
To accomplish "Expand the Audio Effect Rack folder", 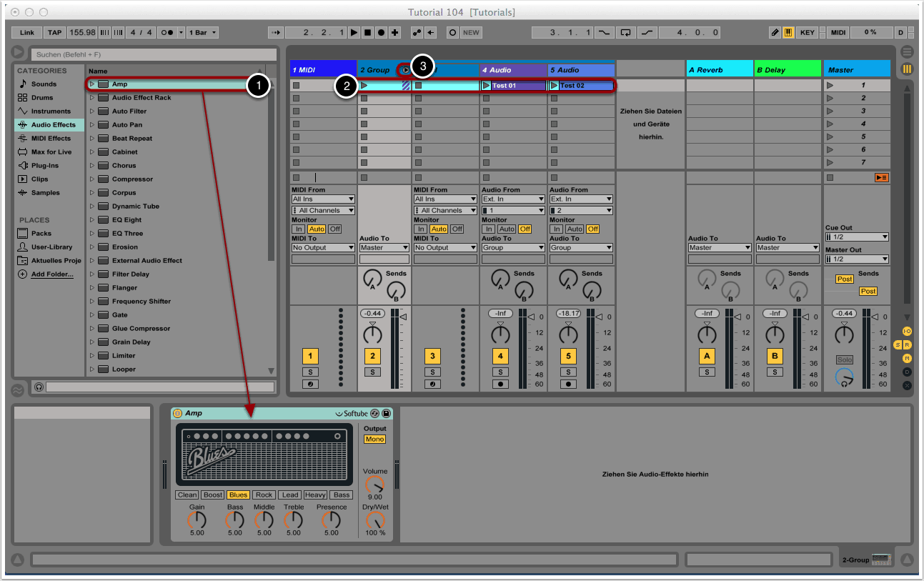I will click(x=92, y=98).
